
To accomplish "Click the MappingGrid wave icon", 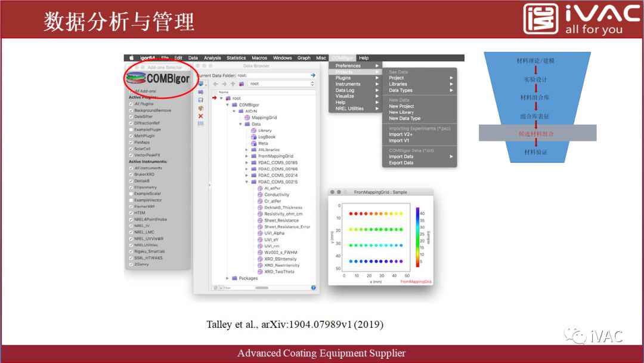I will click(247, 118).
